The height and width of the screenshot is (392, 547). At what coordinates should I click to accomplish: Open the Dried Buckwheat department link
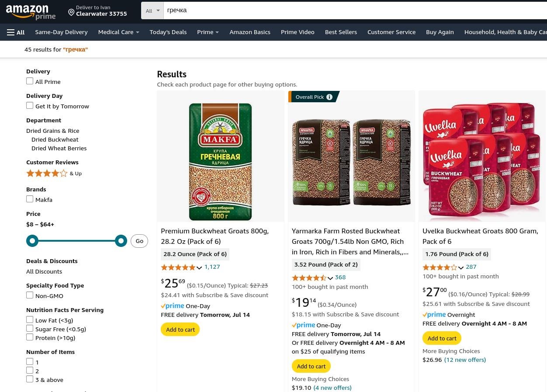[x=55, y=139]
